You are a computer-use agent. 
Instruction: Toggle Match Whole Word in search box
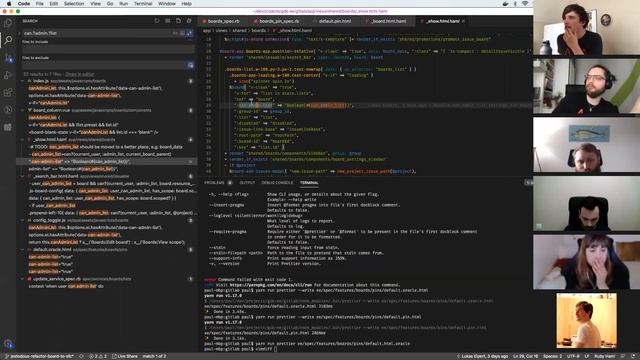pyautogui.click(x=182, y=33)
